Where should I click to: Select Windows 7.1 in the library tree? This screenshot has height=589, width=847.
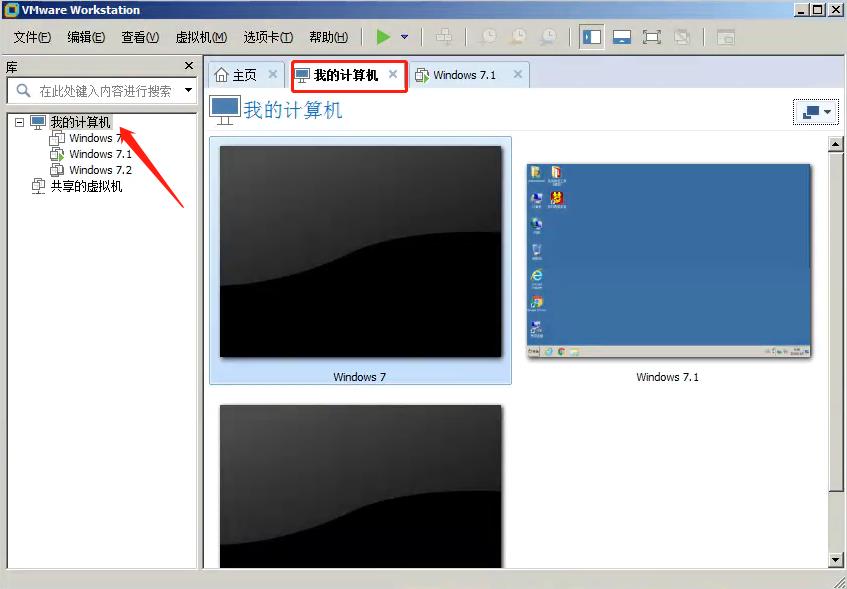[x=100, y=154]
